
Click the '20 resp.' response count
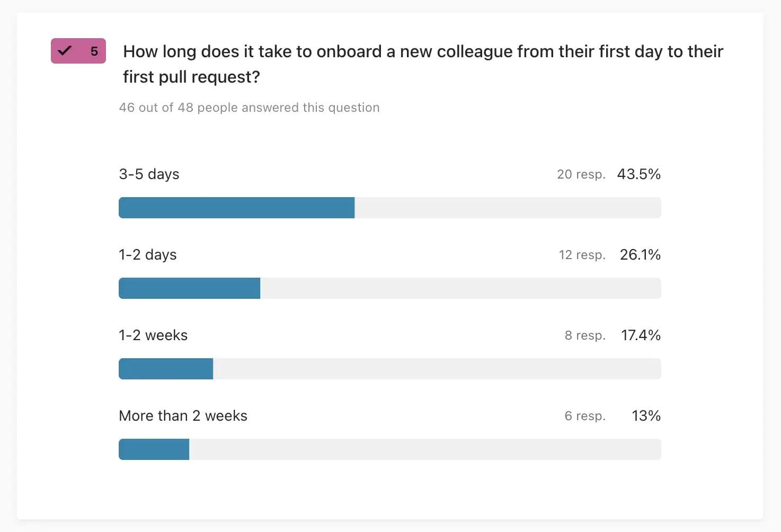pyautogui.click(x=581, y=174)
